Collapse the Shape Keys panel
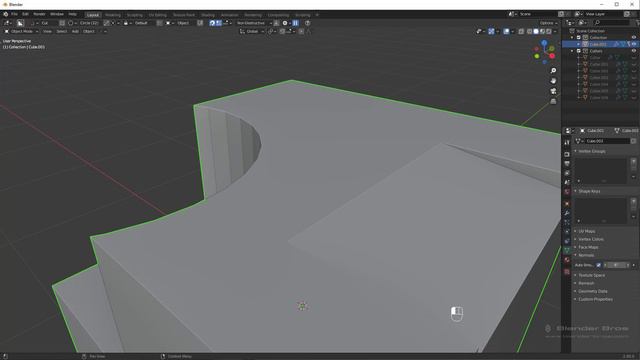This screenshot has width=640, height=360. (589, 191)
